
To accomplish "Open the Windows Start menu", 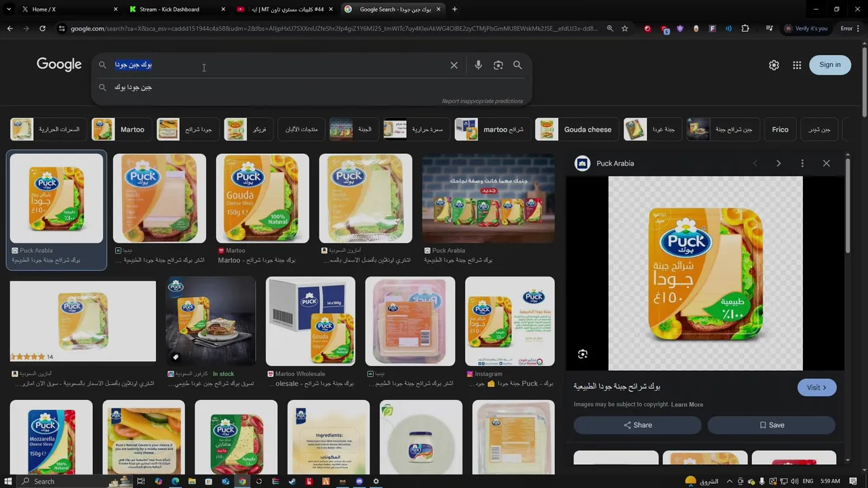I will click(x=7, y=481).
